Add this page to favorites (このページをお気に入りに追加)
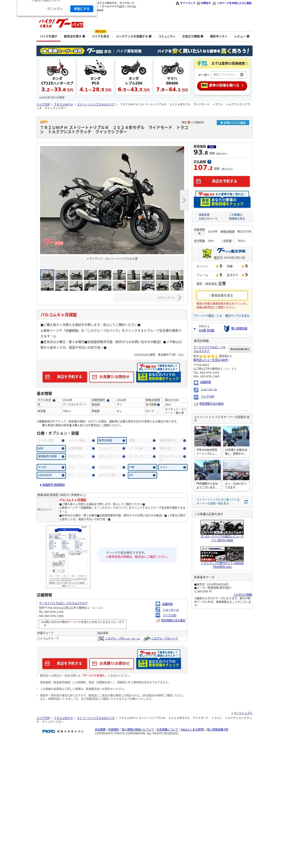 tap(232, 3)
